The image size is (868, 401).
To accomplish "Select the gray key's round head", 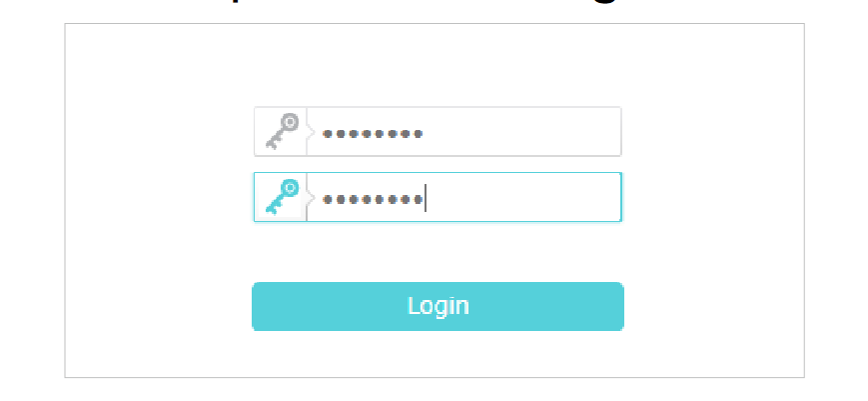I will click(290, 122).
